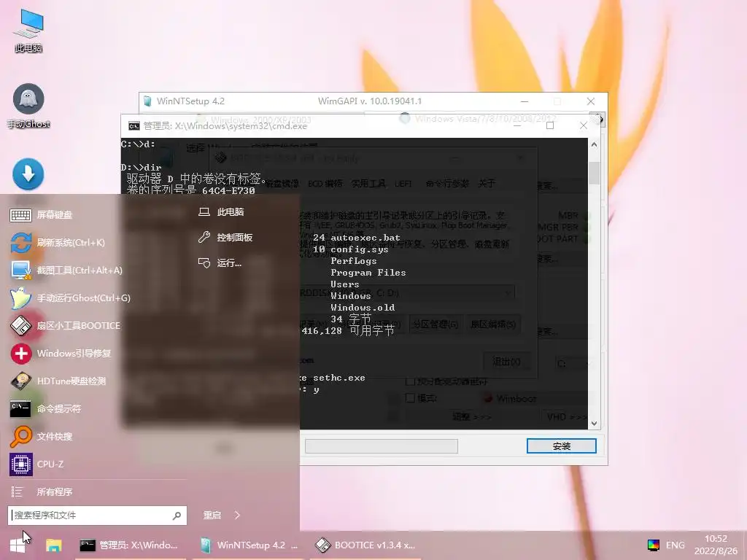Switch to WinNTSetup 4.2 taskbar button

tap(249, 545)
